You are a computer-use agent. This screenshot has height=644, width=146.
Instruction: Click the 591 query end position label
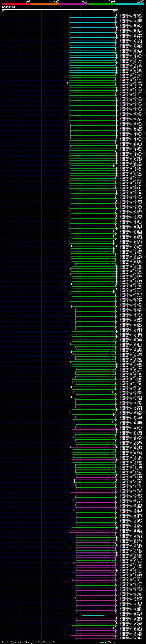[x=115, y=11]
